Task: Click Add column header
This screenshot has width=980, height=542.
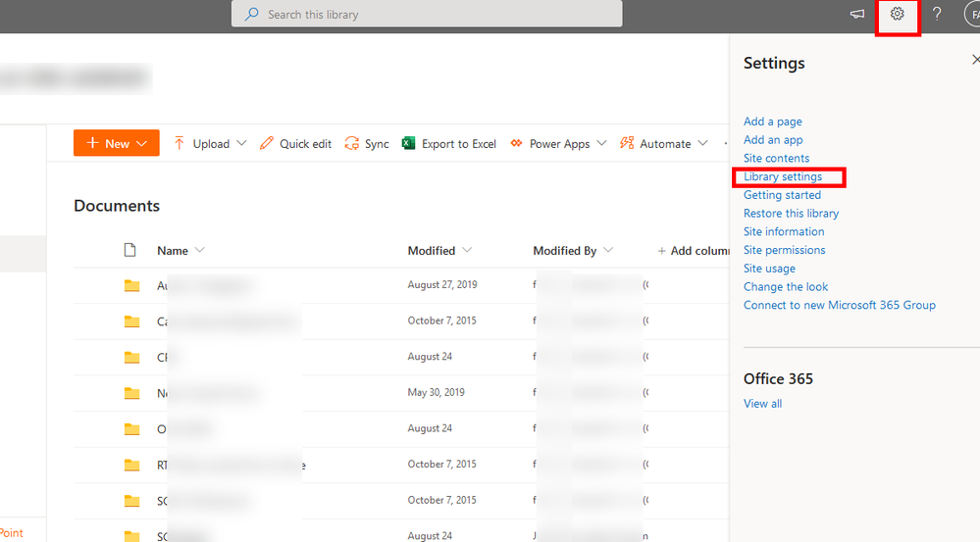Action: pos(694,250)
